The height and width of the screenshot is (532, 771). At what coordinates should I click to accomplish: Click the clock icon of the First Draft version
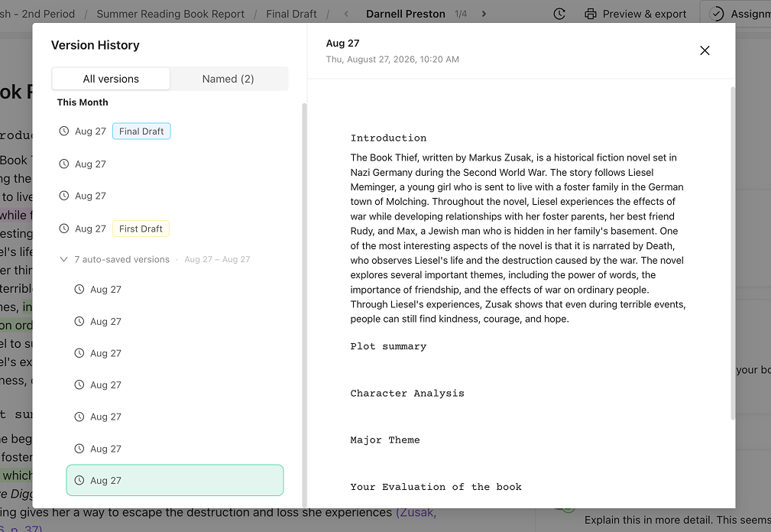[64, 228]
